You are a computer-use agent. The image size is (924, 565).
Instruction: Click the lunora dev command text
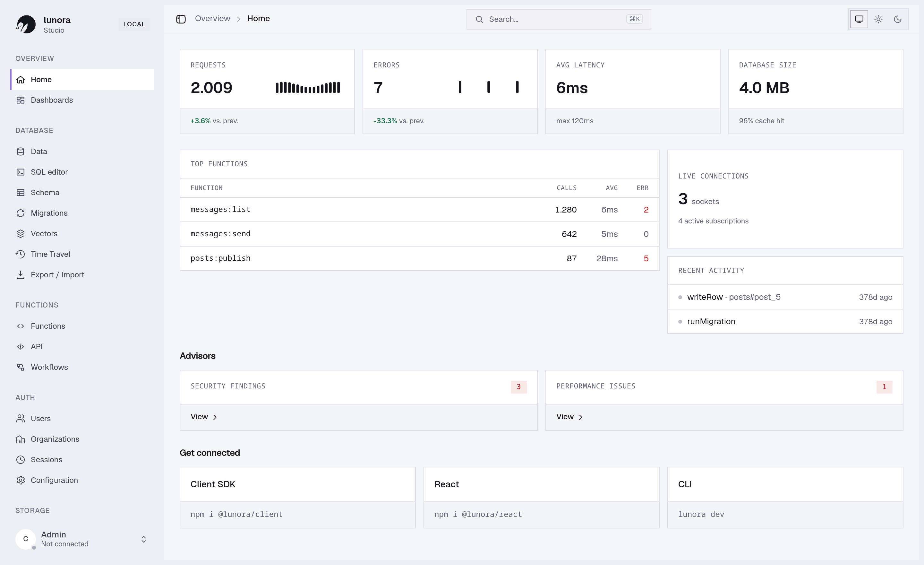click(x=701, y=514)
